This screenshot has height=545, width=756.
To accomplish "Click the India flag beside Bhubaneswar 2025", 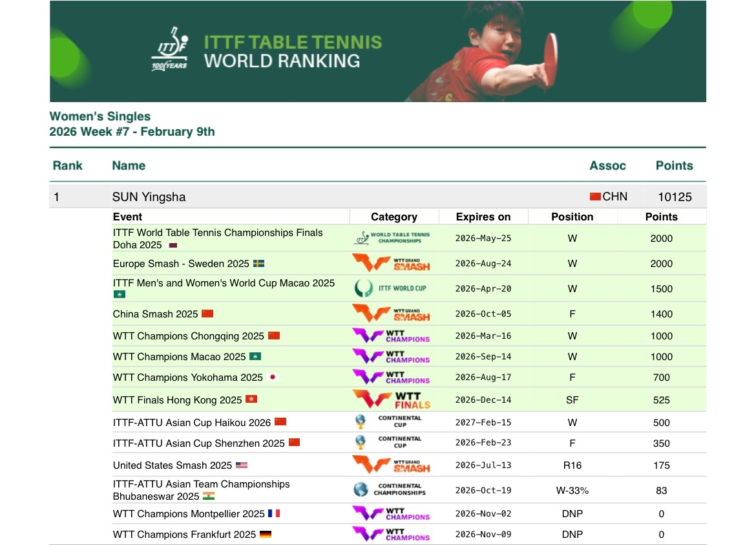I will click(x=209, y=496).
